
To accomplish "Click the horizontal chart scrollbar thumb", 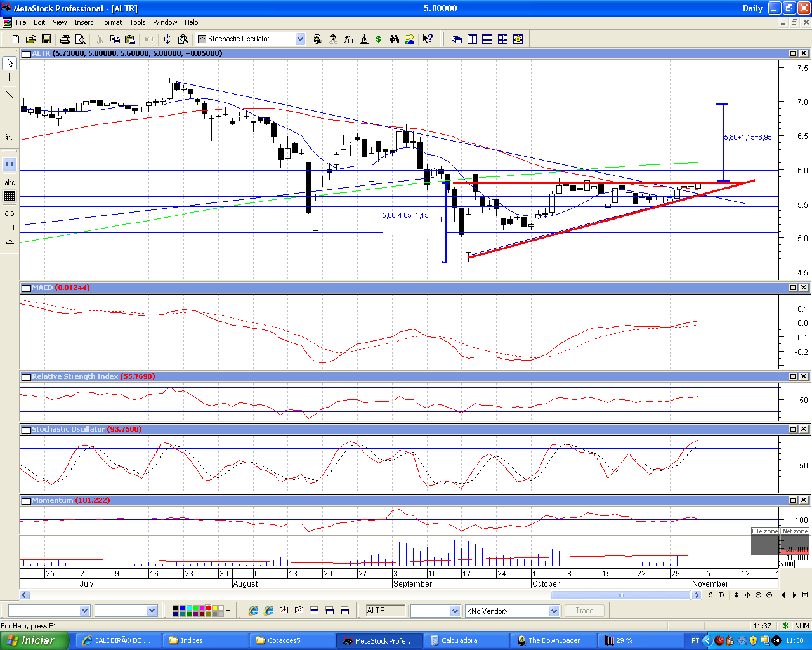I will tap(620, 595).
